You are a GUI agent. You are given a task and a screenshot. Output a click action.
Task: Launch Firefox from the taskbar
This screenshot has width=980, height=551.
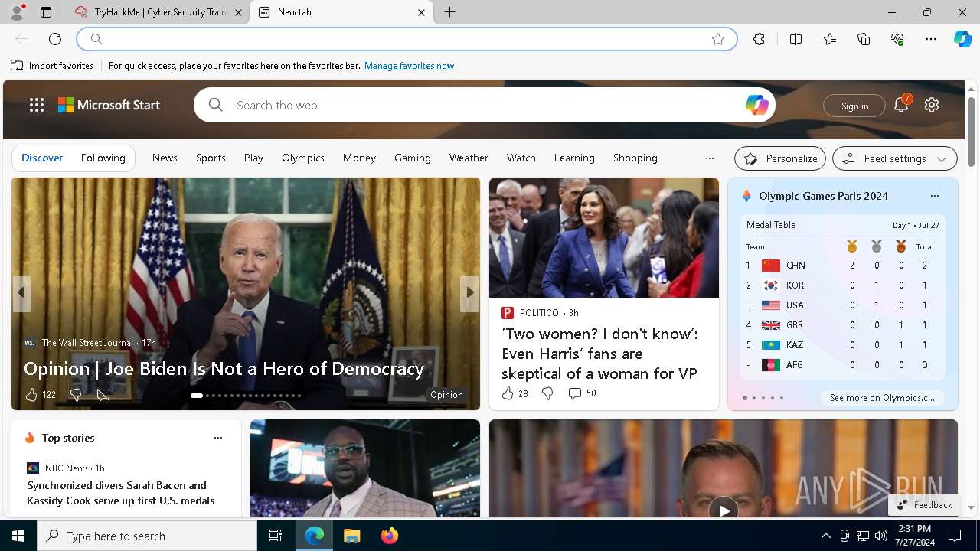coord(390,536)
